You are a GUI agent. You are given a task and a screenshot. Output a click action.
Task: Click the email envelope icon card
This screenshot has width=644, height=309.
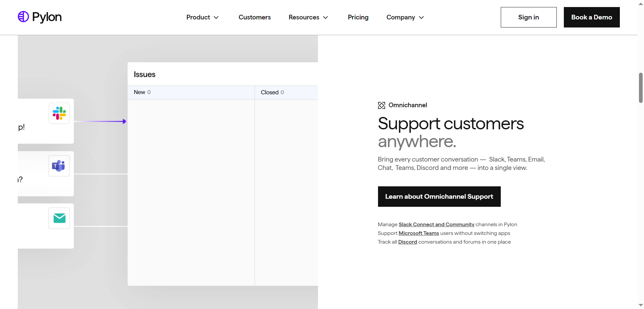click(59, 218)
